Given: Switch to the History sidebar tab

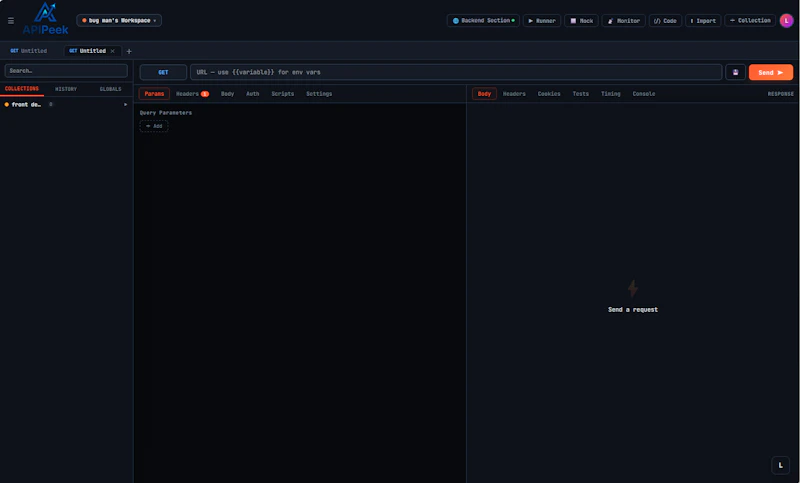Looking at the screenshot, I should 66,89.
